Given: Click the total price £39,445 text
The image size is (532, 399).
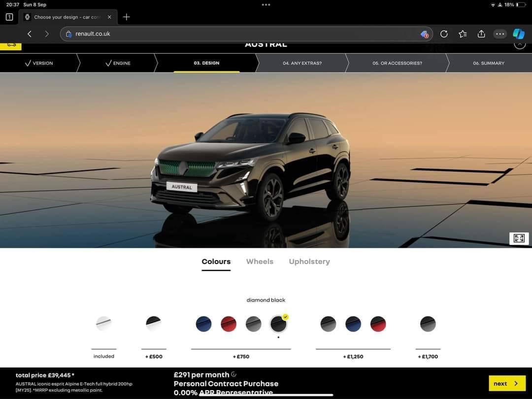Looking at the screenshot, I should pyautogui.click(x=45, y=375).
